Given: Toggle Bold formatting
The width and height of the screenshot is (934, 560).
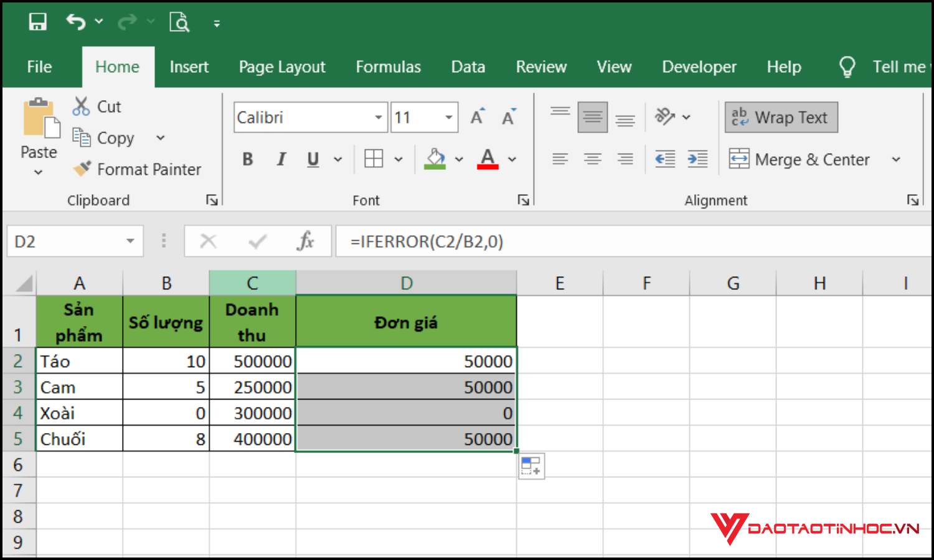Looking at the screenshot, I should 248,159.
